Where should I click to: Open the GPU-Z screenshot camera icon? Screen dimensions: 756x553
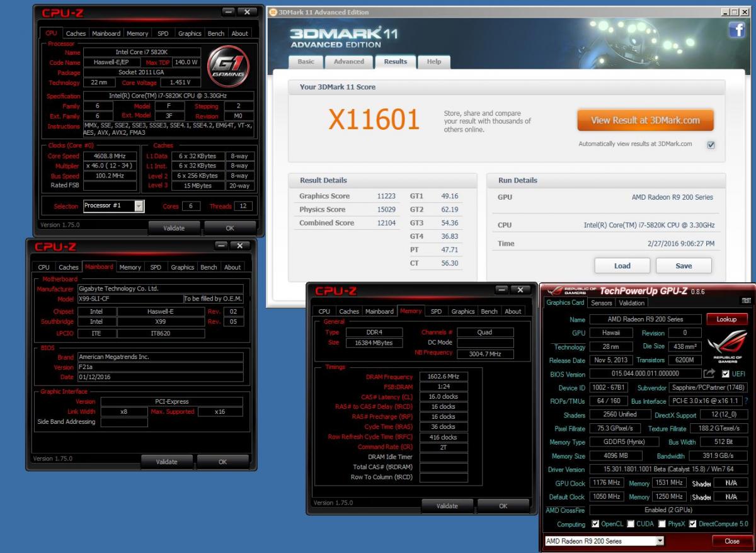746,302
